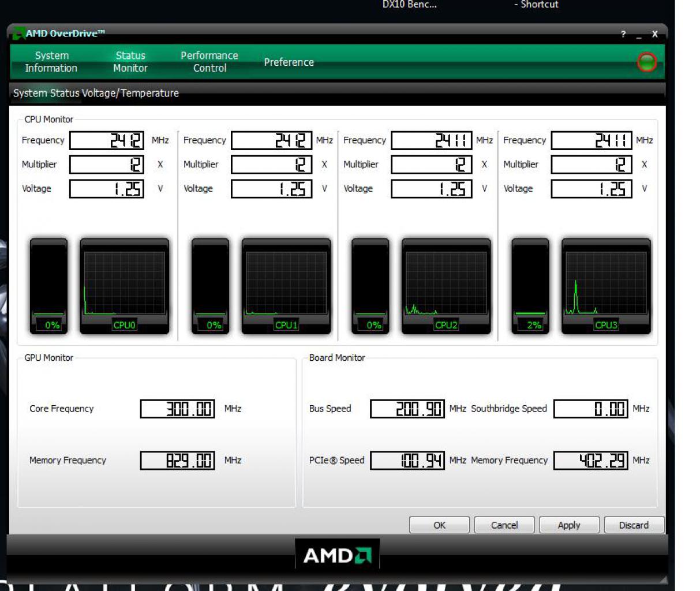The image size is (700, 591).
Task: Click the CPU0 usage history graph
Action: tap(125, 286)
